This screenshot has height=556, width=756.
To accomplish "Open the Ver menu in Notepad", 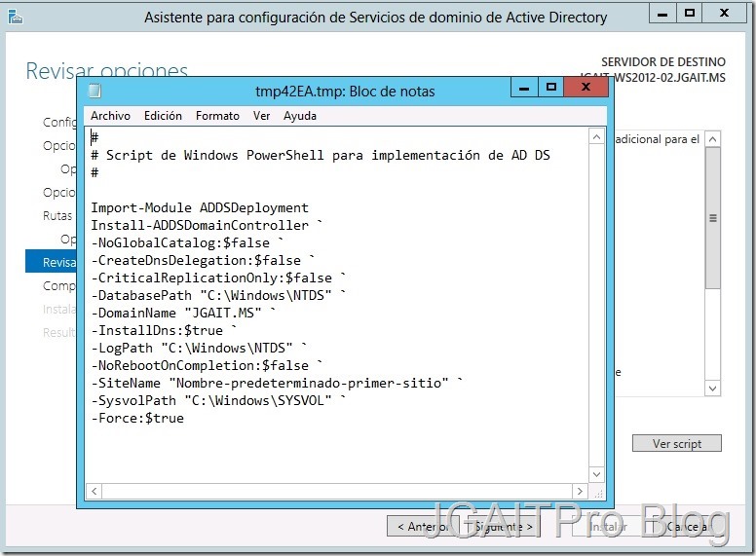I will [261, 116].
